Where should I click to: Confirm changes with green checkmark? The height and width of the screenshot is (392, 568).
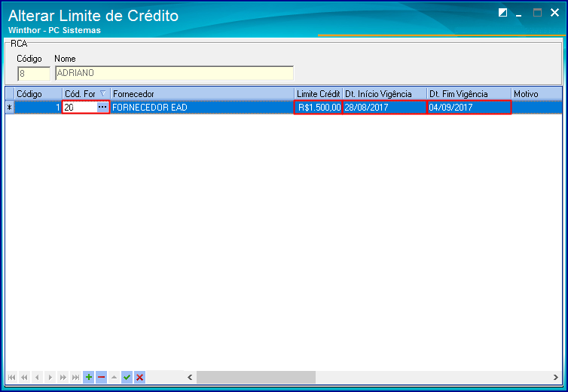click(x=127, y=378)
